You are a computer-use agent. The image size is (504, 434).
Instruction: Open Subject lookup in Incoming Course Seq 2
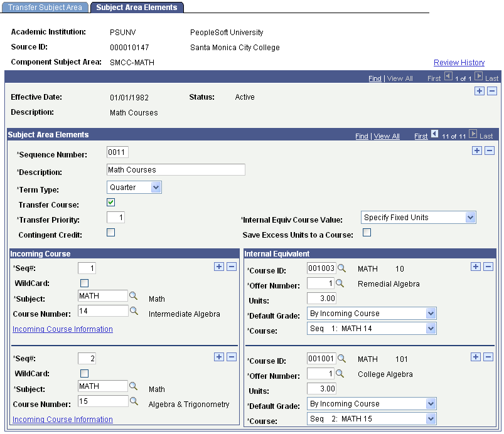pos(133,386)
